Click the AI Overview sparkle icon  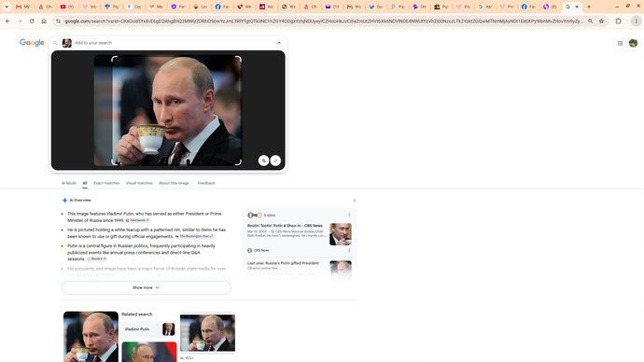point(64,201)
